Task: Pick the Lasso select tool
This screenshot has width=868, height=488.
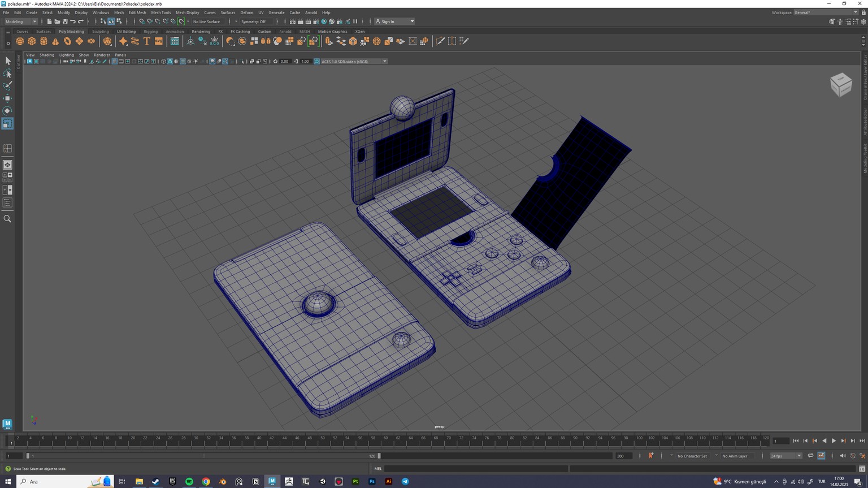Action: click(7, 74)
